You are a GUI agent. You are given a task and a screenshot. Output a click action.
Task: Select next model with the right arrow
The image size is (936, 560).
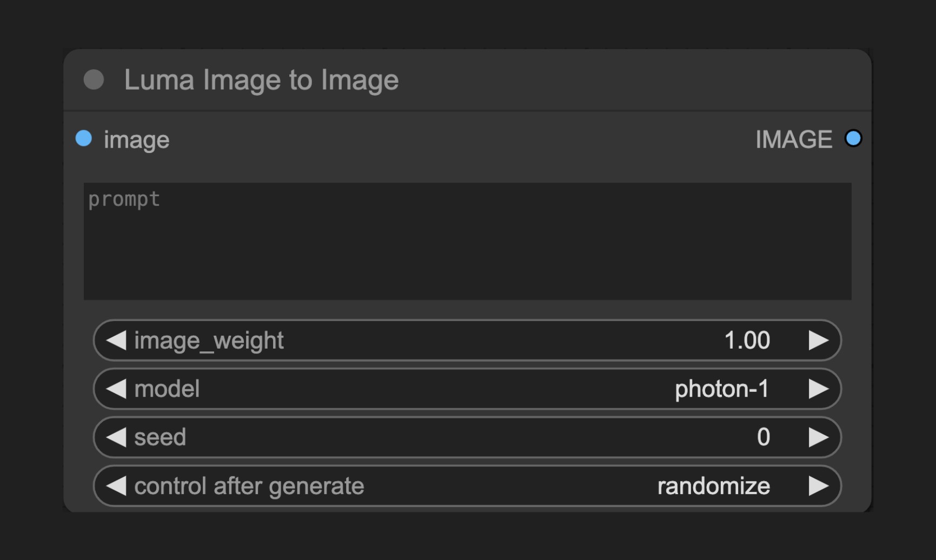tap(818, 389)
